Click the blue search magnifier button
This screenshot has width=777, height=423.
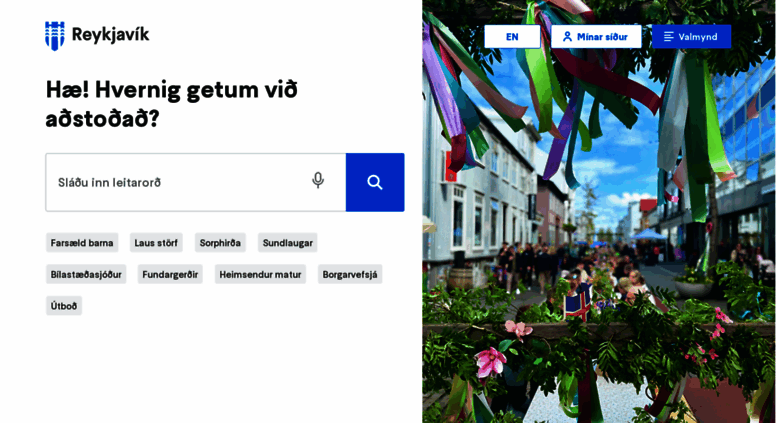[x=375, y=182]
